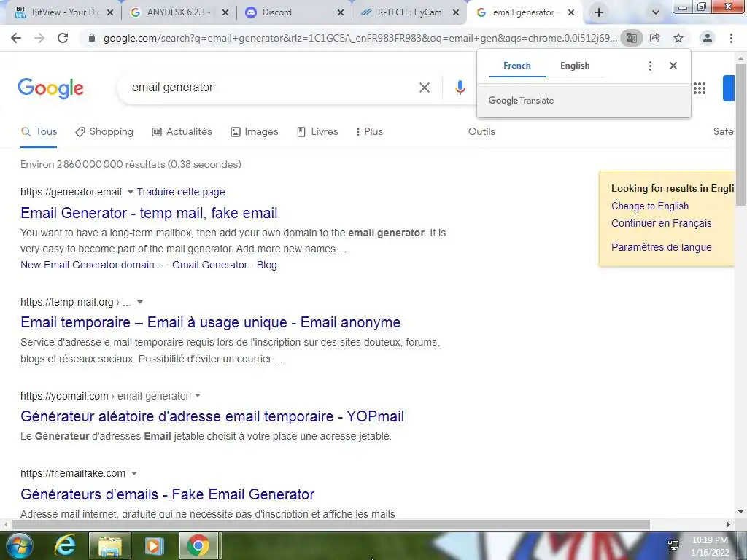Open the tab search chevron

[656, 12]
